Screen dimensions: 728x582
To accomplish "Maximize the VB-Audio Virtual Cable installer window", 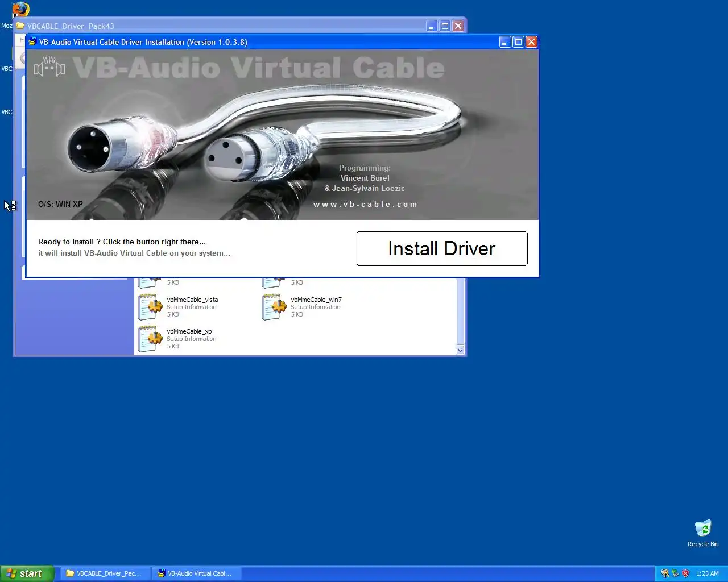I will tap(518, 41).
